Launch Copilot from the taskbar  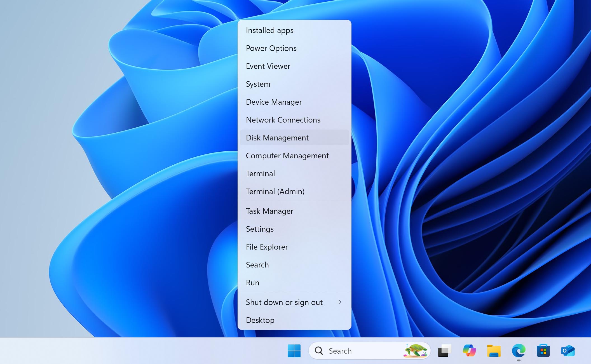[469, 351]
